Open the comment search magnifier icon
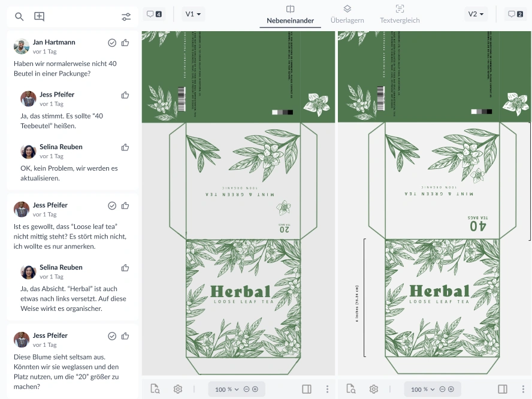Screen dimensions: 532x399 [19, 16]
